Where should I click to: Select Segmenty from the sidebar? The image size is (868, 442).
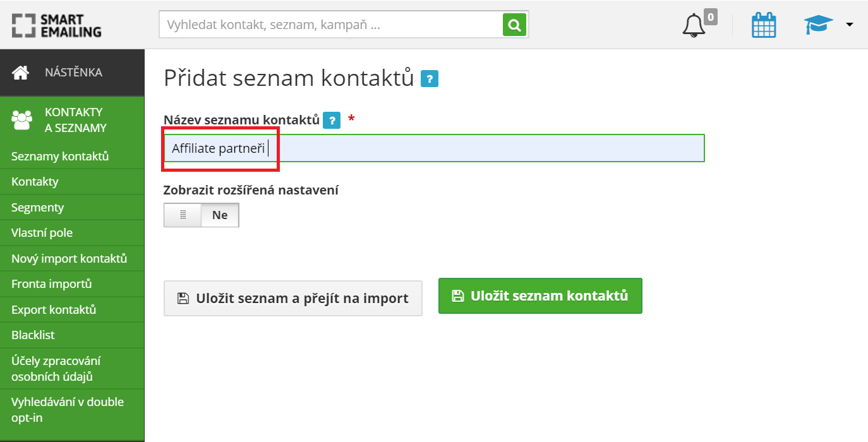37,207
